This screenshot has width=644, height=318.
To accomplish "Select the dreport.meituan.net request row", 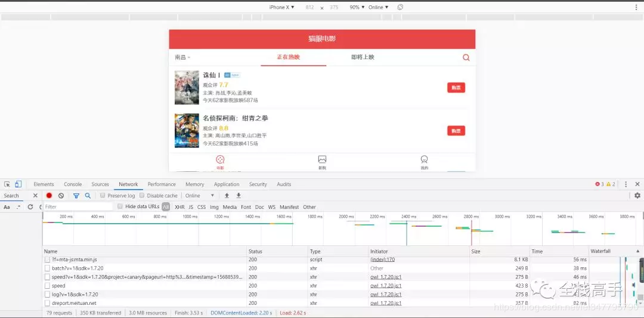I will (316, 303).
